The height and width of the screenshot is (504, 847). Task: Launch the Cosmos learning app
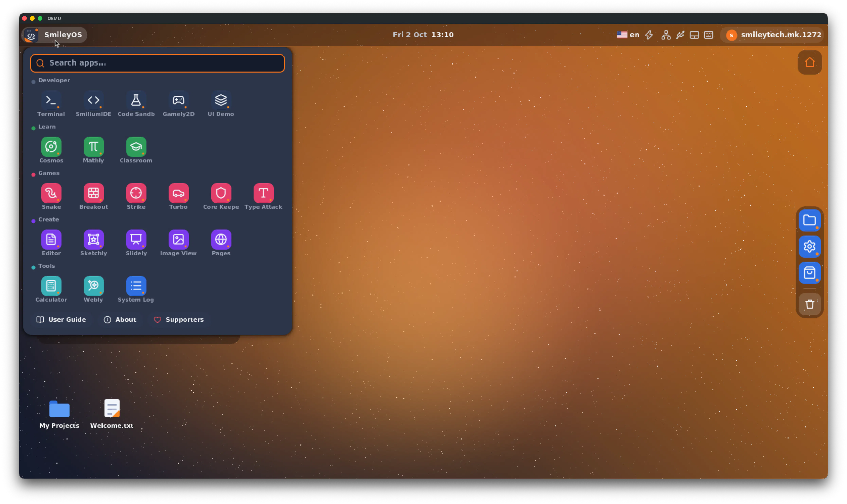tap(51, 150)
